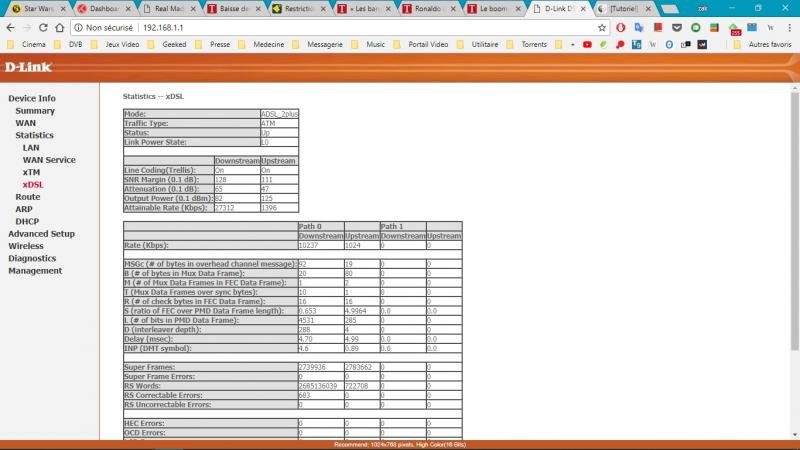Open the Route page
The image size is (800, 450).
tap(28, 197)
